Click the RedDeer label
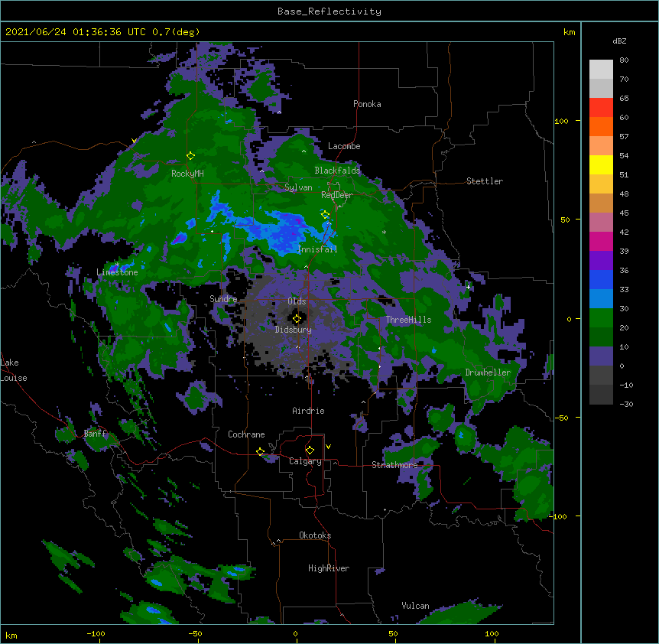The width and height of the screenshot is (659, 644). (x=336, y=195)
